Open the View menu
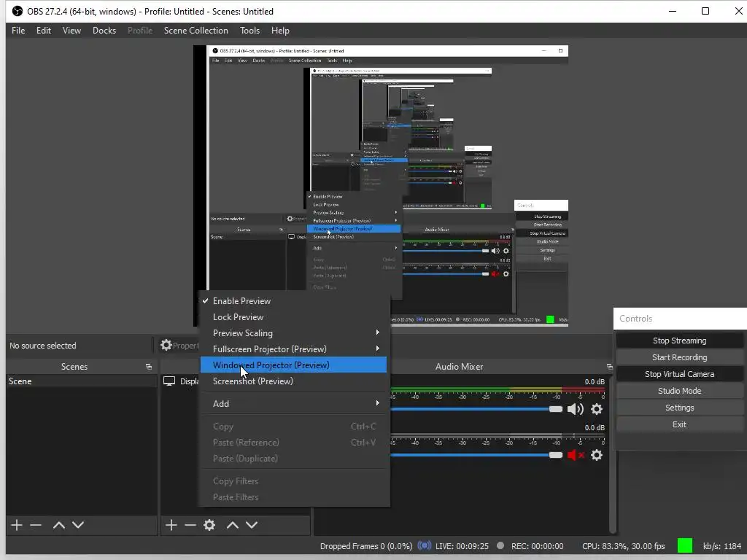The image size is (747, 560). (x=71, y=31)
